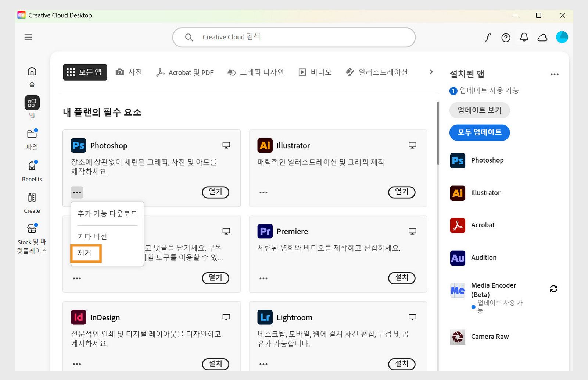Open the notifications bell icon
This screenshot has height=380, width=588.
(524, 37)
